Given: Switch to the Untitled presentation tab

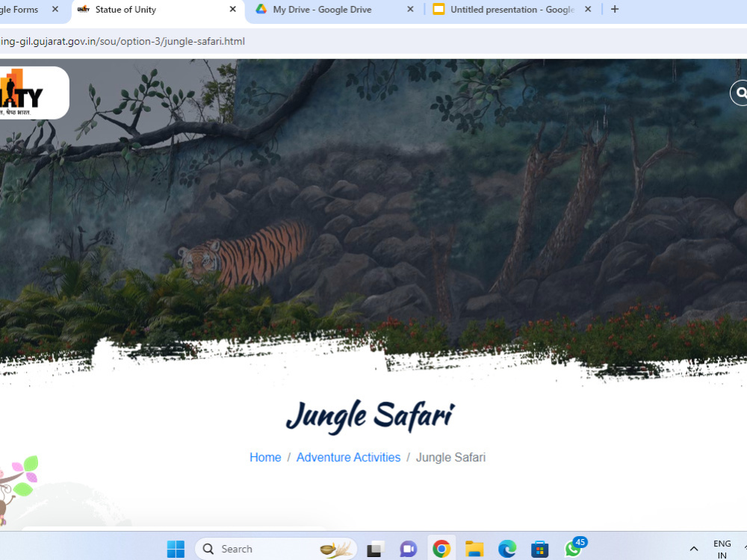Looking at the screenshot, I should pyautogui.click(x=512, y=10).
